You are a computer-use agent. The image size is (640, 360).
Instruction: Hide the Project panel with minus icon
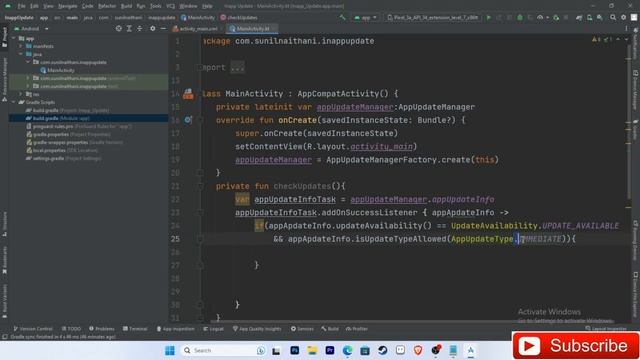coord(163,29)
